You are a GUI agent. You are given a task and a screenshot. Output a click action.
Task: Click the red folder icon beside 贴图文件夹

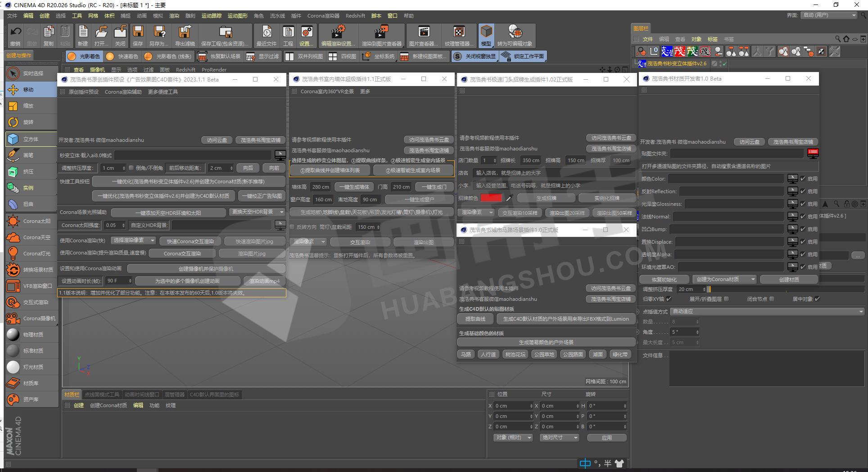(x=813, y=154)
